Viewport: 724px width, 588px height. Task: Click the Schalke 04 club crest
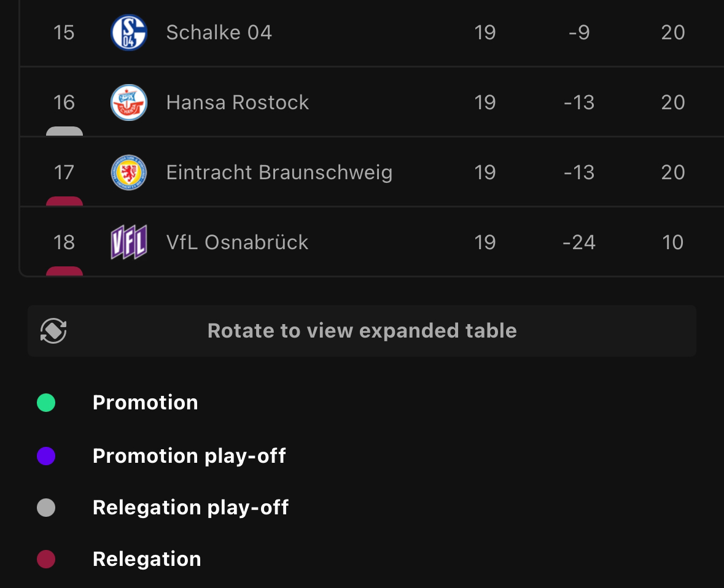(x=129, y=33)
